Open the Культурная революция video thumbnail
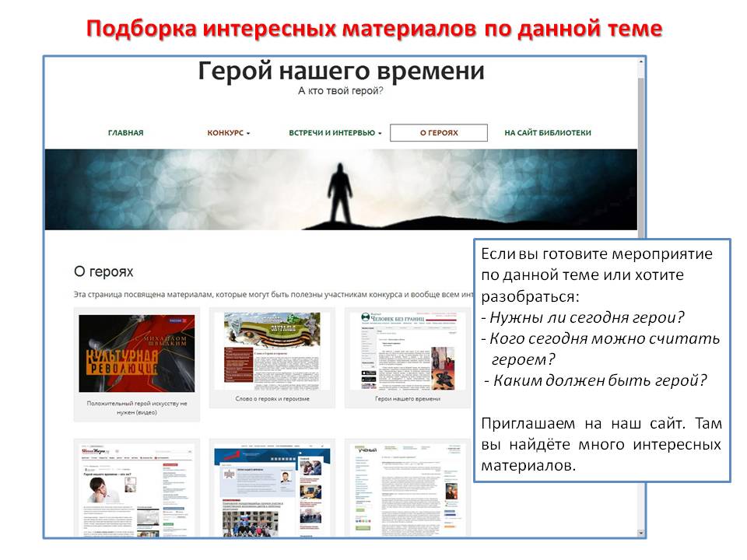 pyautogui.click(x=137, y=353)
